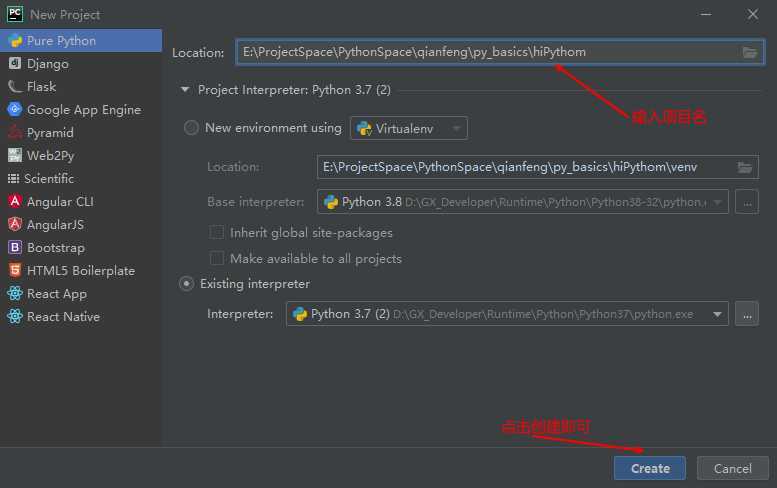Viewport: 777px width, 488px height.
Task: Select React App project type
Action: (81, 293)
